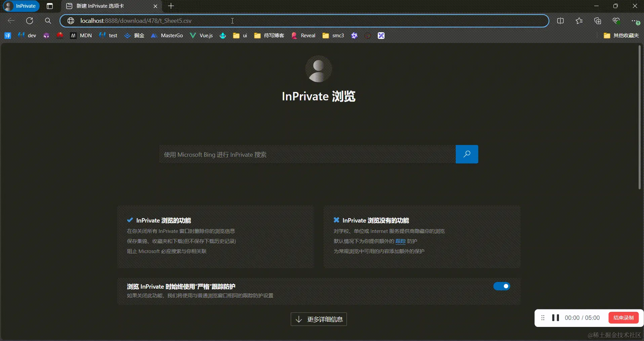644x341 pixels.
Task: Open the teal bookmark icon after Vue.js
Action: (x=223, y=36)
